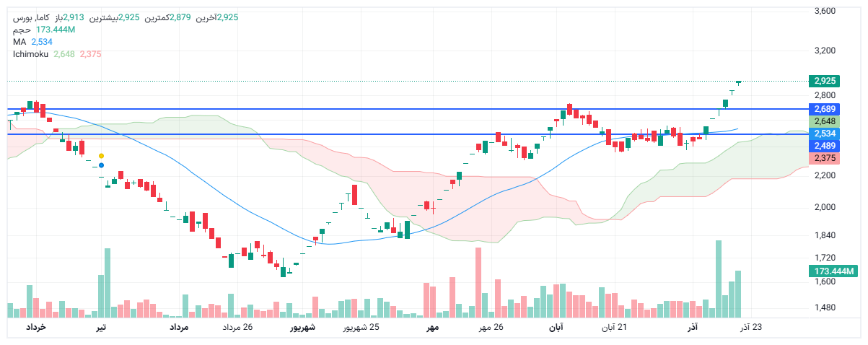Click the red 2,375 Ichimoku axis label
868x345 pixels.
tap(824, 158)
